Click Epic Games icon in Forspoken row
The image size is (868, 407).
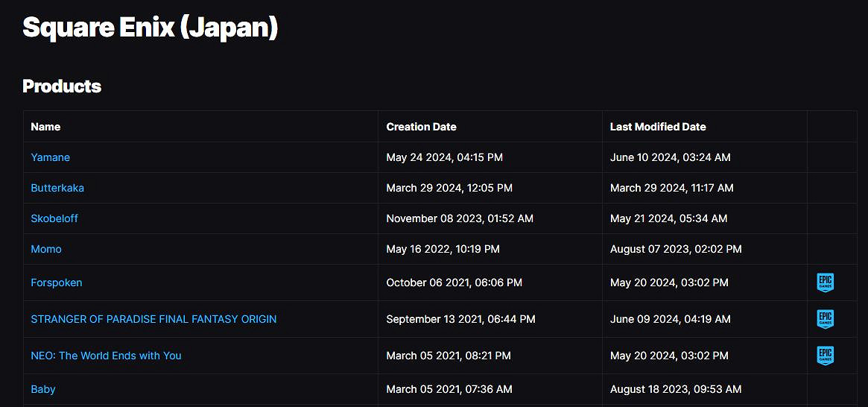(x=825, y=283)
